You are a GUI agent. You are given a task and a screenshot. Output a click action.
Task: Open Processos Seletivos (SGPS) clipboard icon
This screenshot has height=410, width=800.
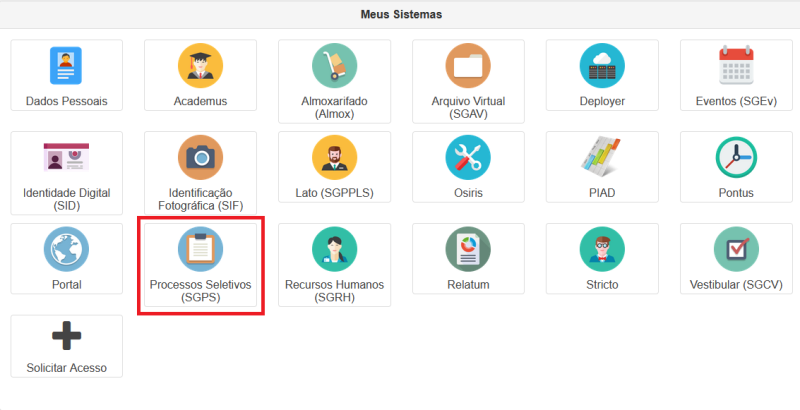point(200,250)
